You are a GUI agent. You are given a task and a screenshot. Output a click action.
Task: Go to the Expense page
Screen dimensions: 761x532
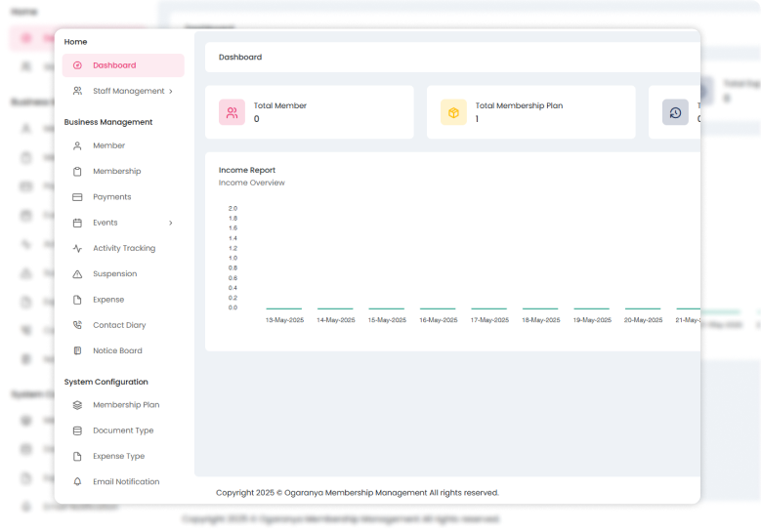pos(108,300)
